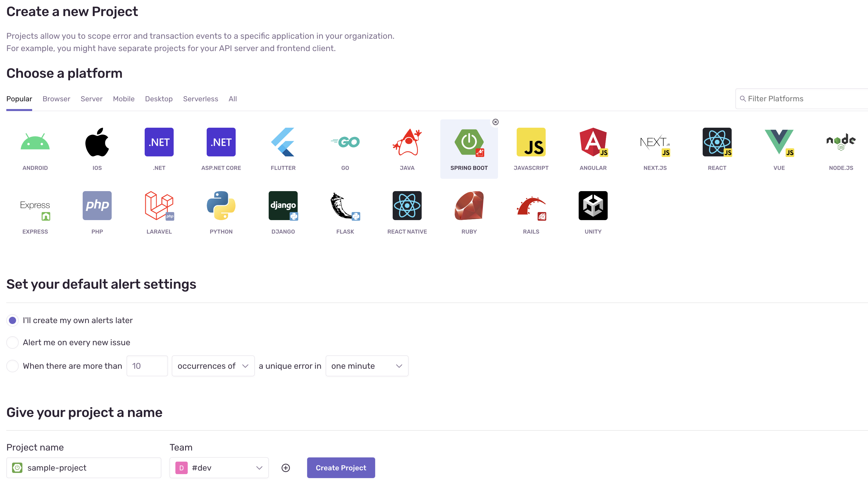Choose the Flutter platform icon

[x=283, y=142]
